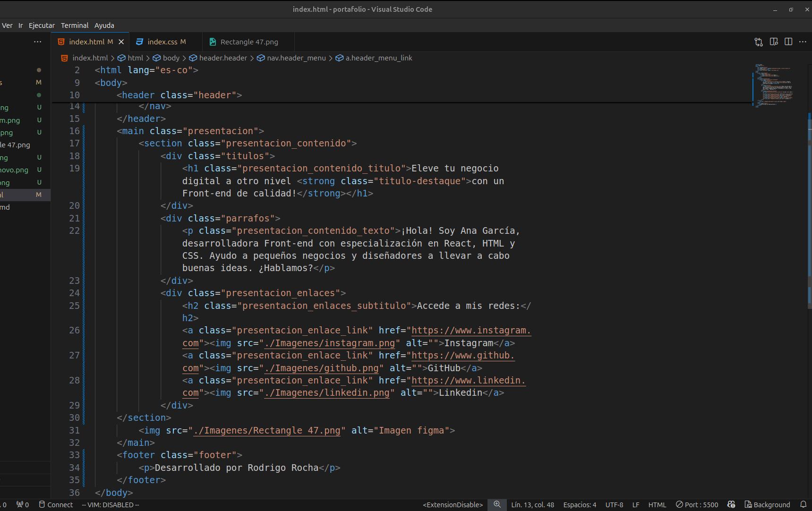Click line number 24 in the gutter

[74, 293]
